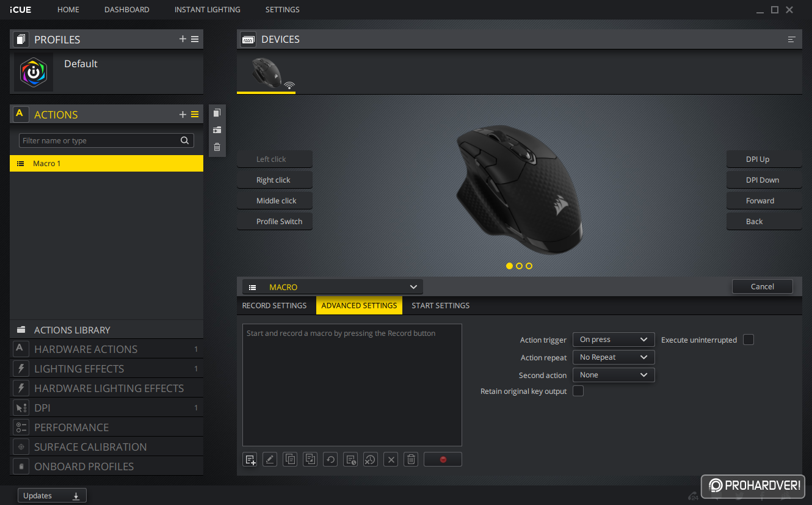The height and width of the screenshot is (505, 812).
Task: Open the Second action dropdown
Action: coord(614,375)
